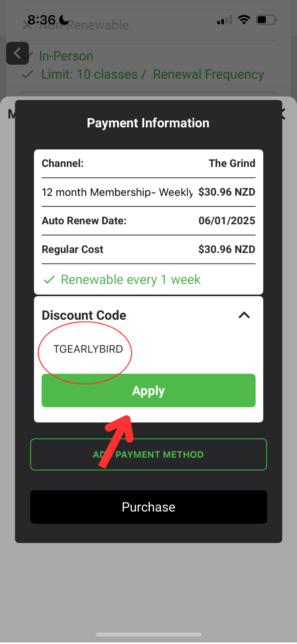Tap the 12 month Membership- Weekly row

(x=148, y=192)
